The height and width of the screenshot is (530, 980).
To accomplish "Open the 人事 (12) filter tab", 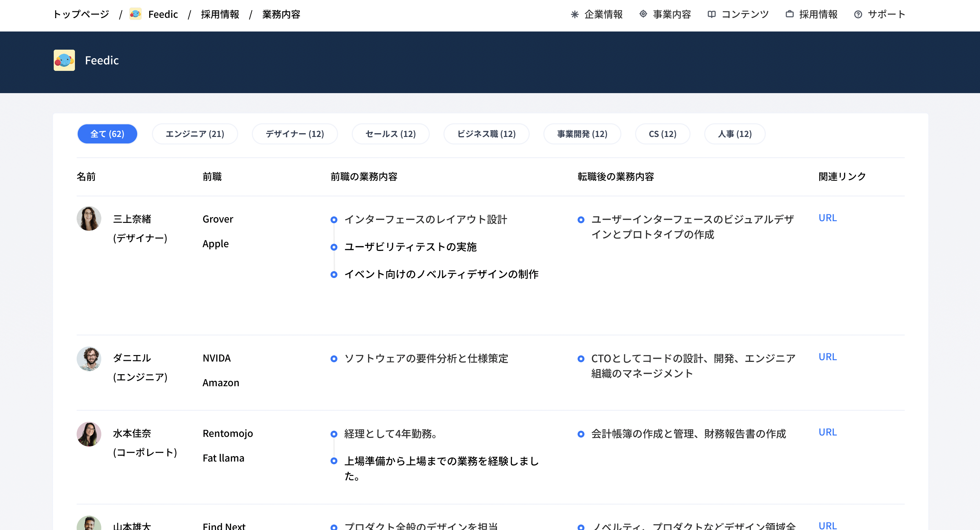I will point(735,134).
